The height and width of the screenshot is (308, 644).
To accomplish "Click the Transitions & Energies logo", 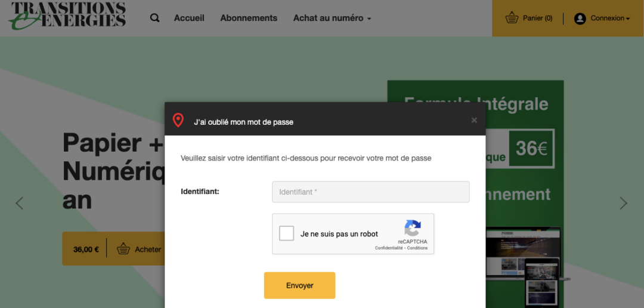I will point(68,16).
